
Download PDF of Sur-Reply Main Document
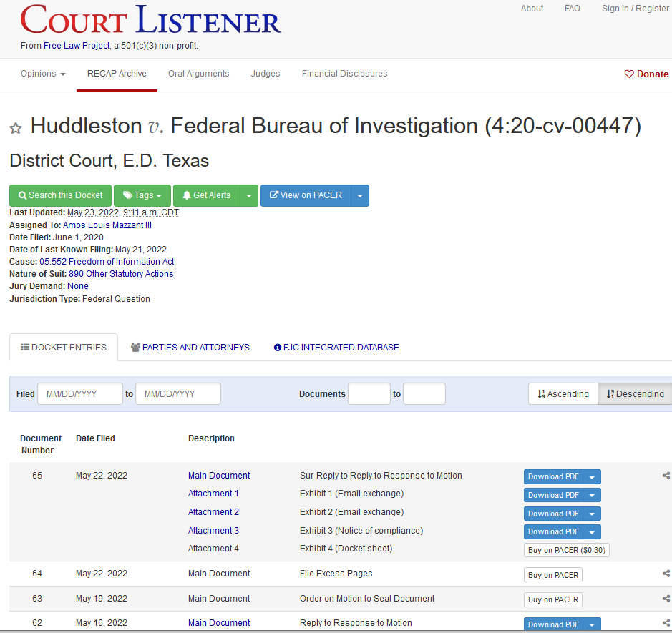click(x=553, y=476)
